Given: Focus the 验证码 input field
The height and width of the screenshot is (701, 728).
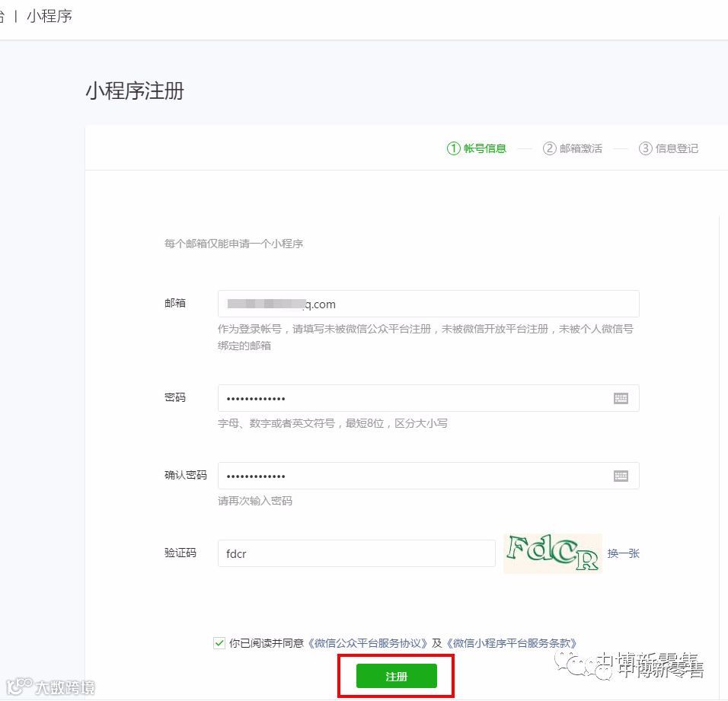Looking at the screenshot, I should point(356,553).
